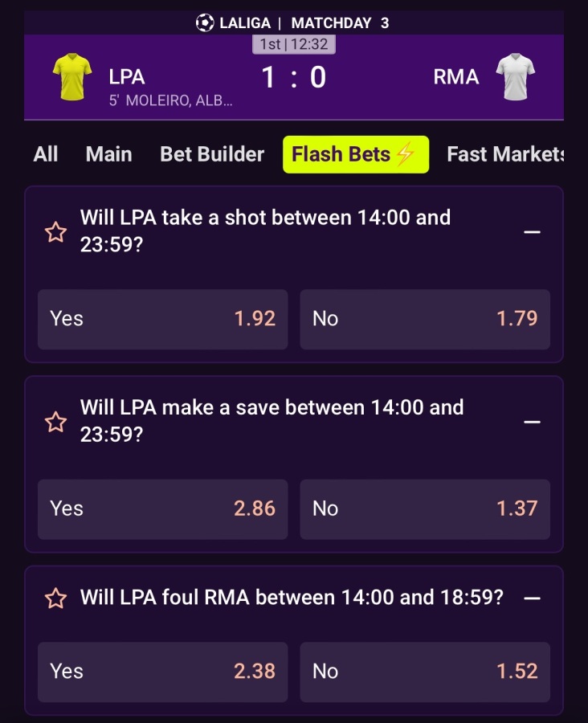The height and width of the screenshot is (723, 588).
Task: Pick Yes at 2.86 for LPA save
Action: pos(162,509)
